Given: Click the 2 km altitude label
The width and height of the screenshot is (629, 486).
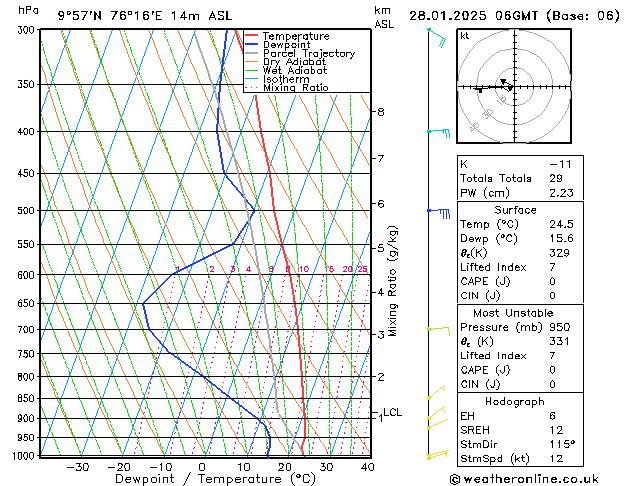Looking at the screenshot, I should [381, 377].
